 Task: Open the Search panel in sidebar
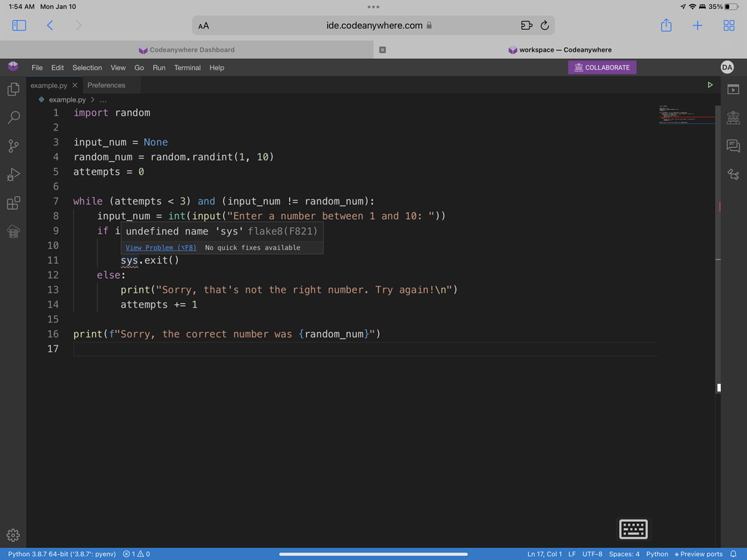[x=13, y=118]
